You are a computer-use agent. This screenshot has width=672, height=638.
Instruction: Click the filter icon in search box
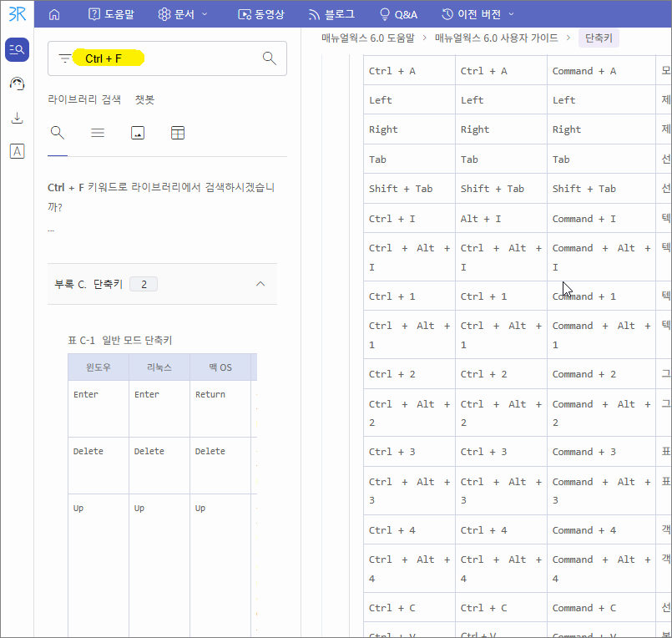coord(65,58)
